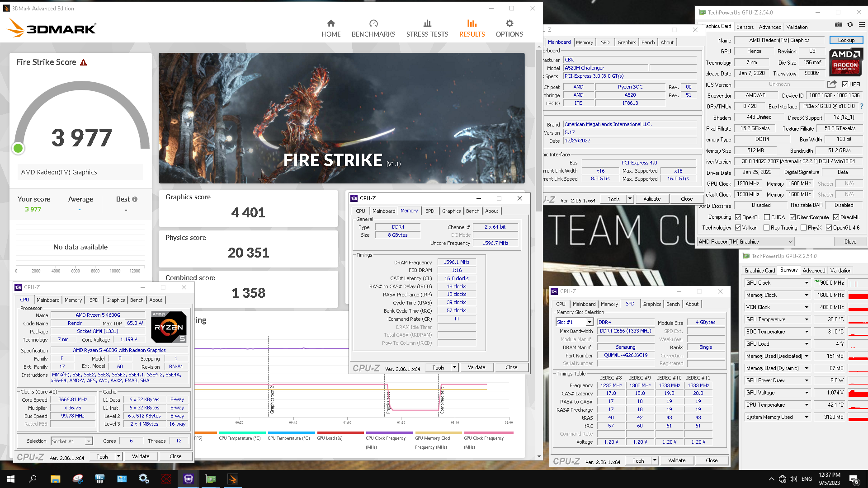Image resolution: width=868 pixels, height=488 pixels.
Task: Expand GPU Clock sensor dropdown
Action: pyautogui.click(x=807, y=283)
